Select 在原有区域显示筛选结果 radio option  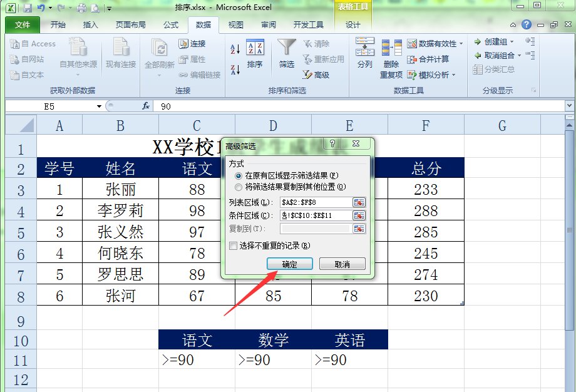pos(239,175)
